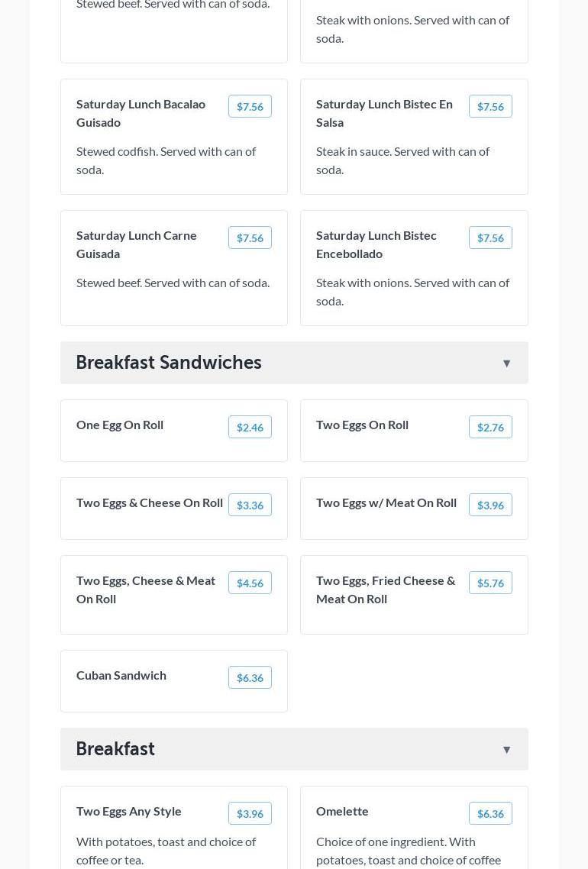Screen dimensions: 588x869
Task: Click $4.56 price for Two Eggs, Cheese & Meat
Action: coord(250,583)
